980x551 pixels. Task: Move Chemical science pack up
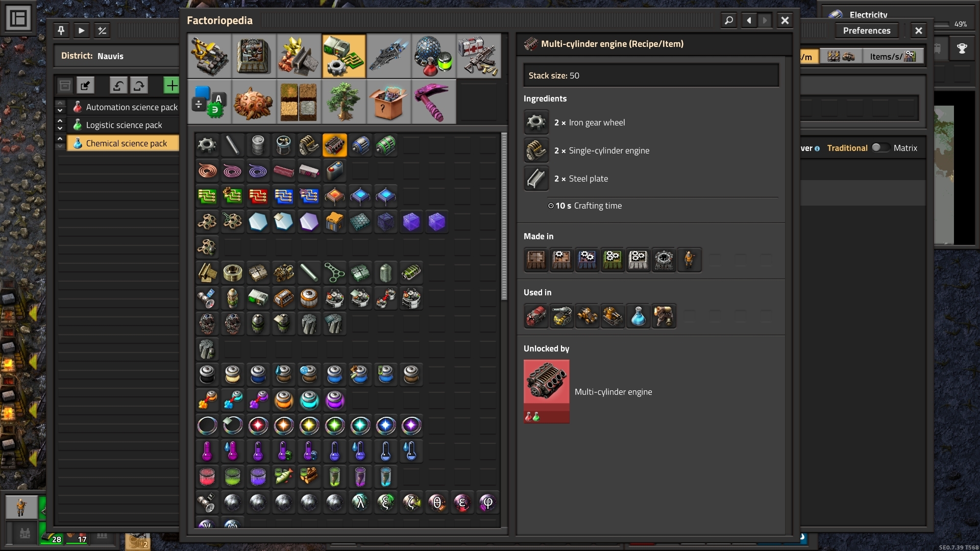60,139
